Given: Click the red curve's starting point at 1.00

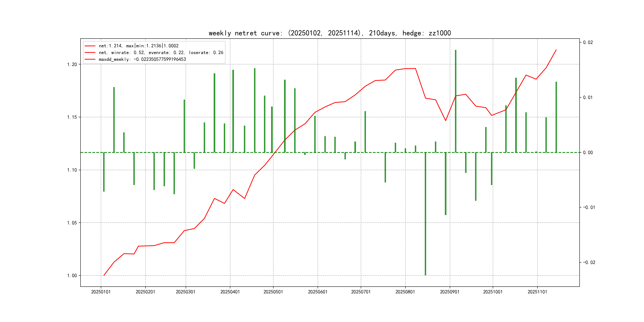Looking at the screenshot, I should coord(104,275).
